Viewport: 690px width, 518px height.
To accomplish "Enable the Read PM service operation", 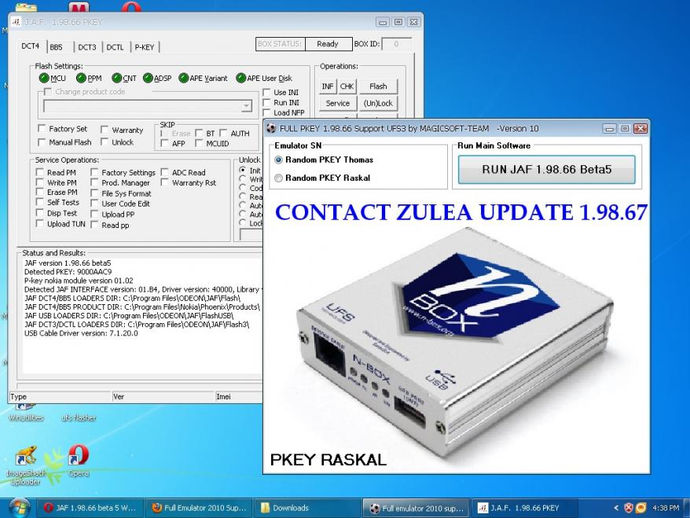I will click(x=40, y=172).
